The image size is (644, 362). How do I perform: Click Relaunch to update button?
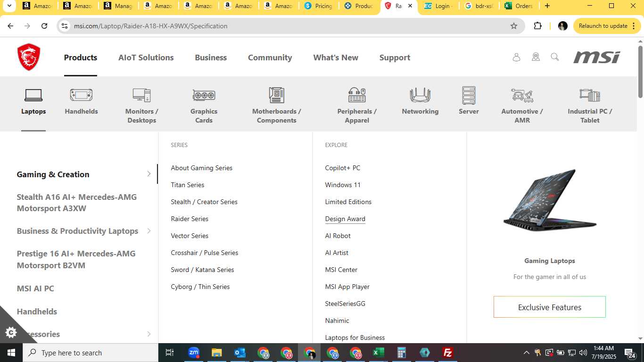(607, 26)
